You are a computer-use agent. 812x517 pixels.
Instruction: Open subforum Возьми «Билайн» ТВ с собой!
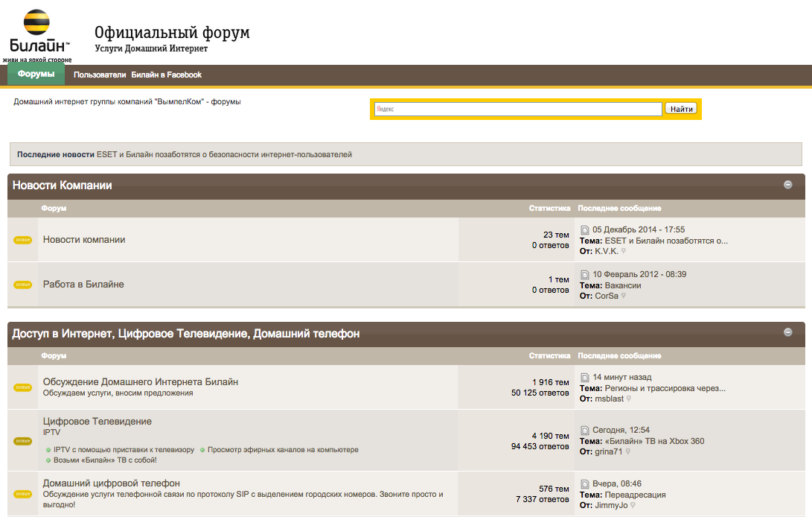(x=105, y=460)
